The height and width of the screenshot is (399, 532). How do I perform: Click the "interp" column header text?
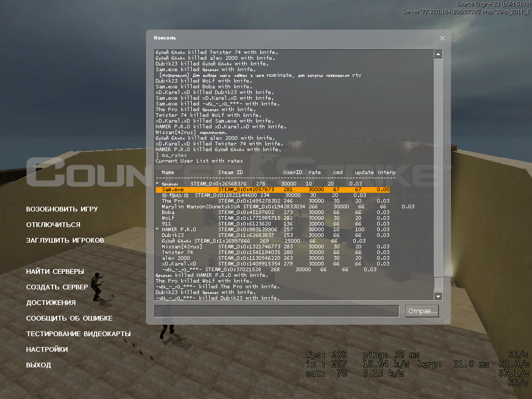click(x=387, y=172)
